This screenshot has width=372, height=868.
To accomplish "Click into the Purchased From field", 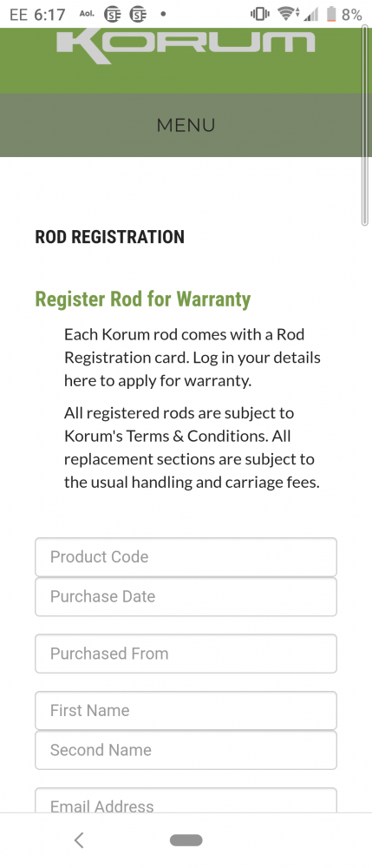I will [x=186, y=654].
